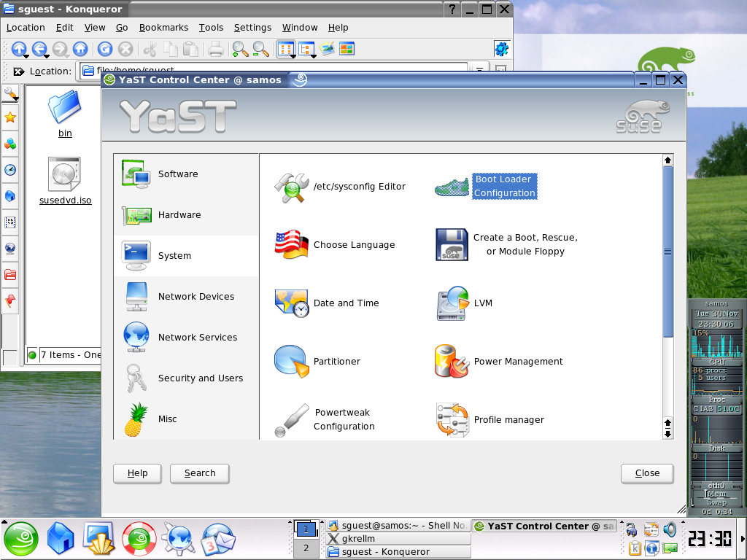Click Konqueror's Zoom Out magnifier
This screenshot has width=747, height=560.
click(x=260, y=49)
